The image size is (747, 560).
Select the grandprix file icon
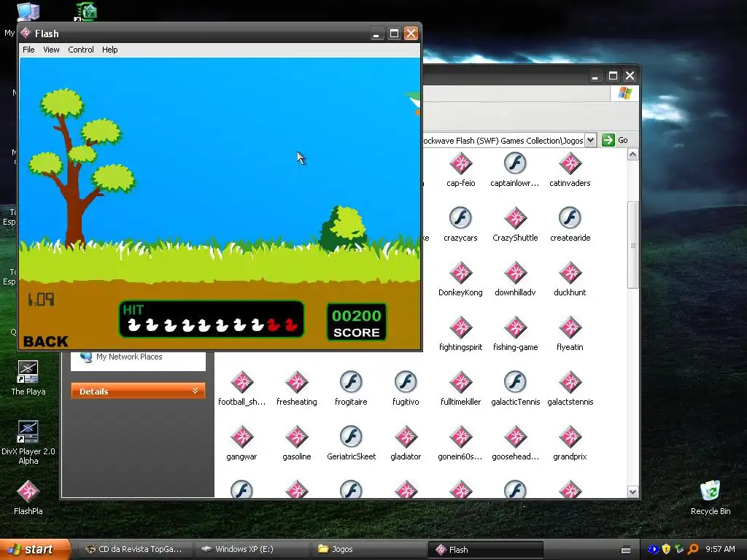(570, 437)
